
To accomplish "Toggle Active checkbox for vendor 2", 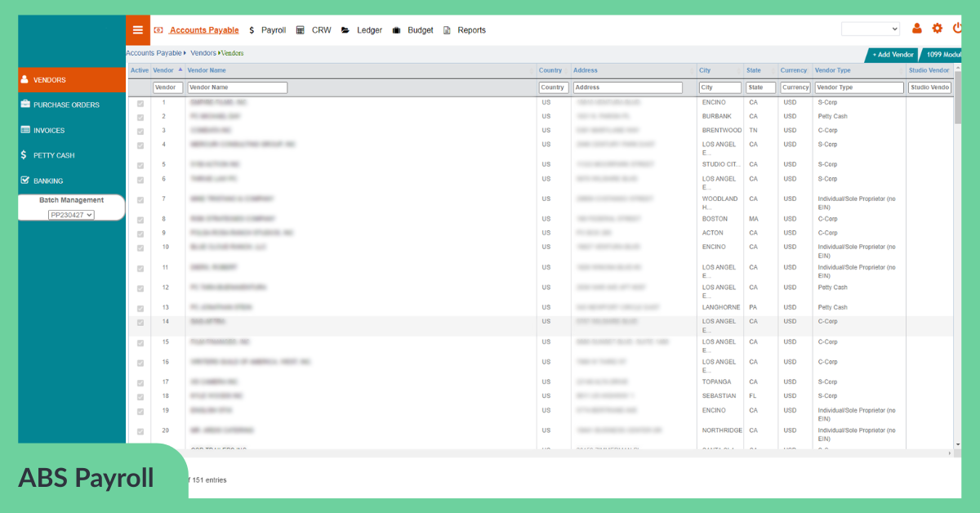I will click(x=140, y=118).
